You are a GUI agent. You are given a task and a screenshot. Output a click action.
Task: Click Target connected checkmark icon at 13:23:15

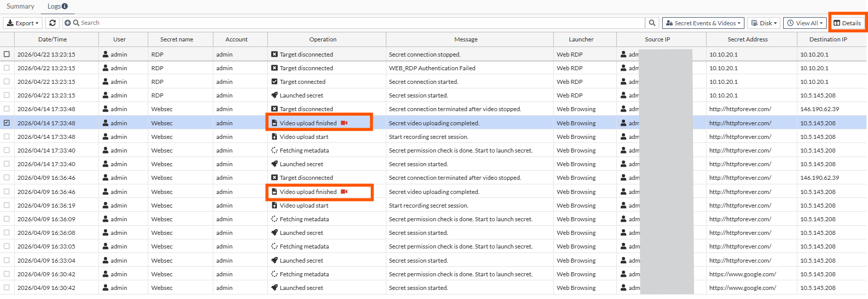click(x=274, y=81)
